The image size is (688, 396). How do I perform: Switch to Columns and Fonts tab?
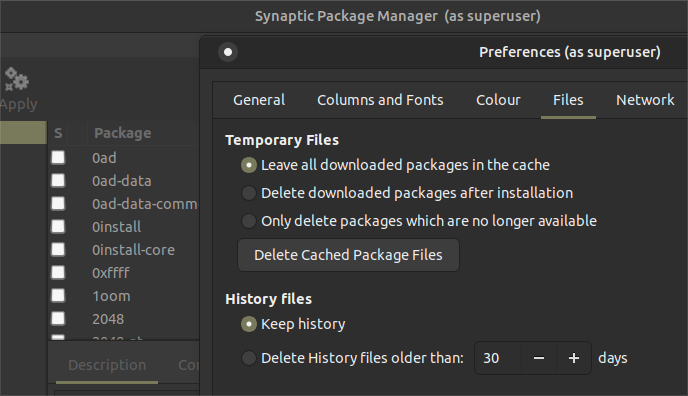(x=380, y=100)
